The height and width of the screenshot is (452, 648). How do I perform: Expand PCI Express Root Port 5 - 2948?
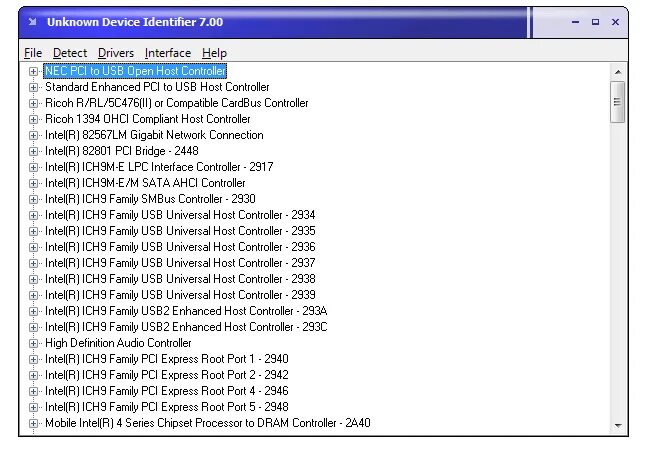[x=33, y=407]
